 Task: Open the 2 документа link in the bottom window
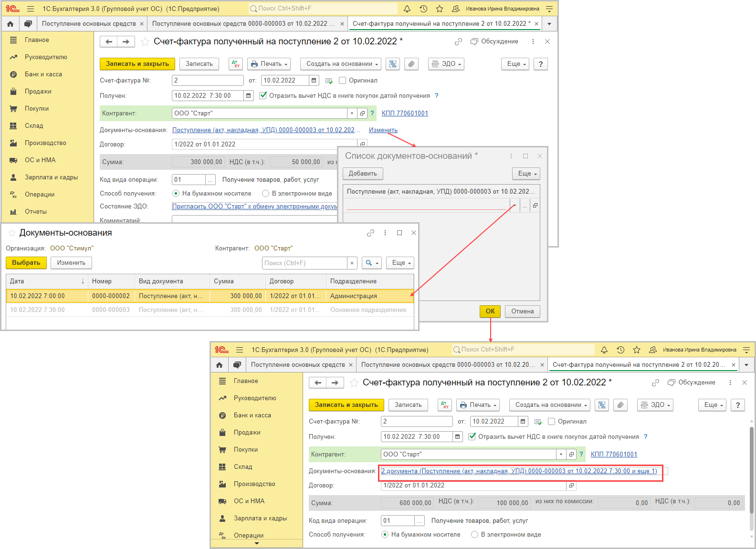coord(519,471)
